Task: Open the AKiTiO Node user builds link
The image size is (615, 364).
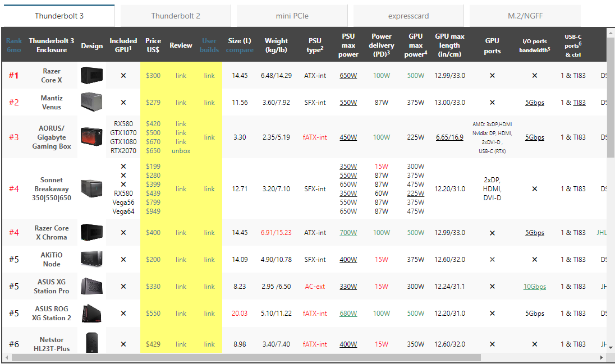Action: click(x=209, y=259)
